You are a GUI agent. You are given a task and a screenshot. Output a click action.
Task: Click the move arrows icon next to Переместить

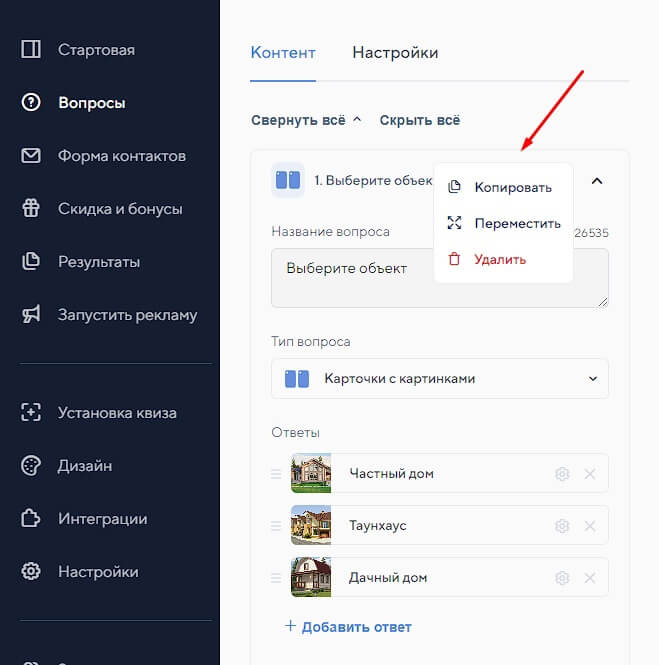tap(454, 223)
